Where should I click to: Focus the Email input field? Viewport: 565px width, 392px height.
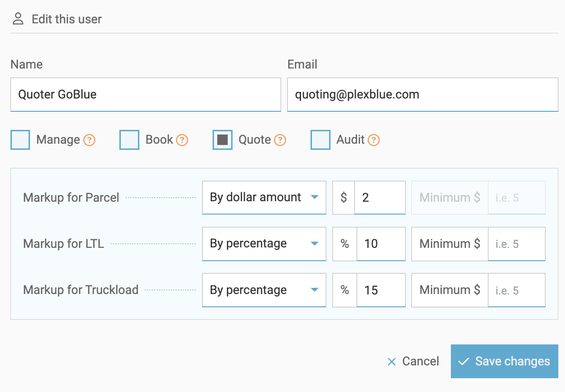pyautogui.click(x=422, y=95)
